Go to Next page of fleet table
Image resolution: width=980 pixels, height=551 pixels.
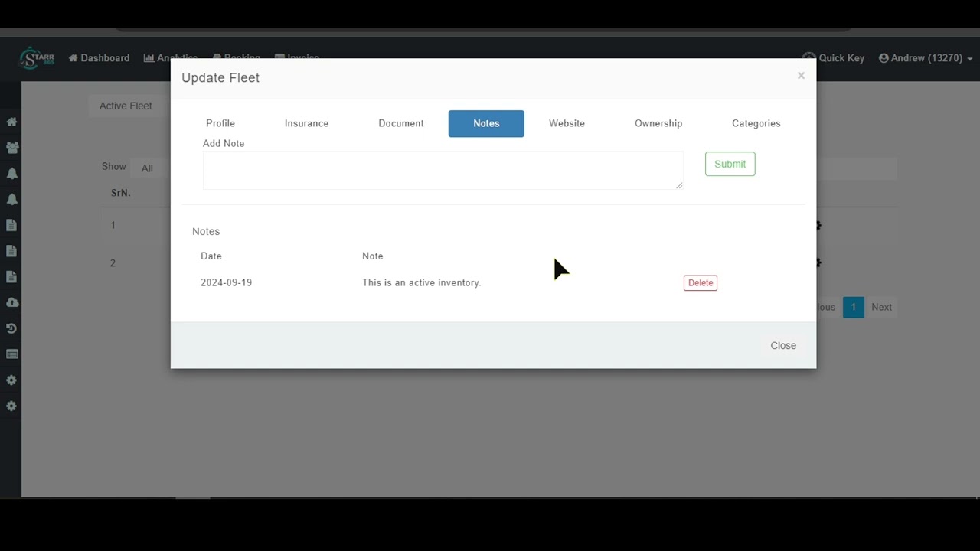tap(881, 307)
